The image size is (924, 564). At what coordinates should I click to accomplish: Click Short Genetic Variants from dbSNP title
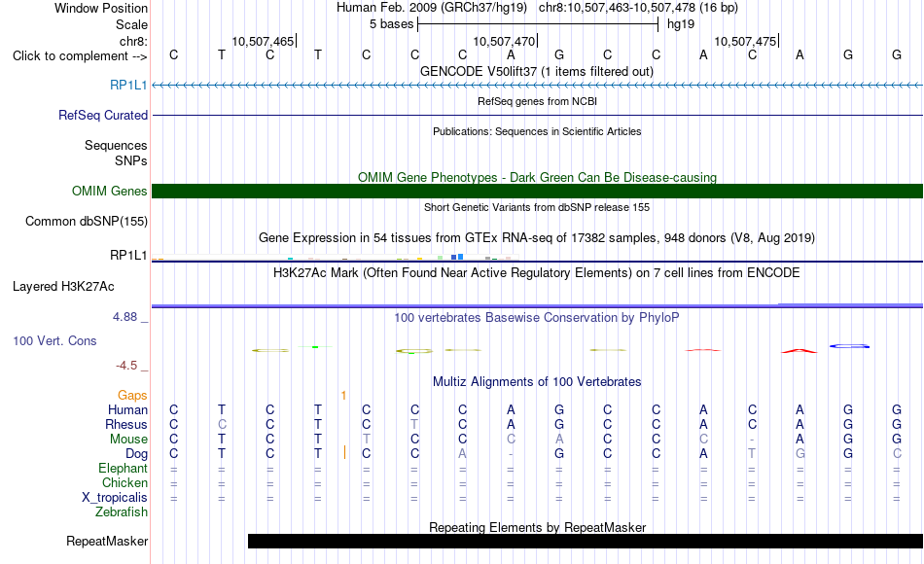click(537, 207)
